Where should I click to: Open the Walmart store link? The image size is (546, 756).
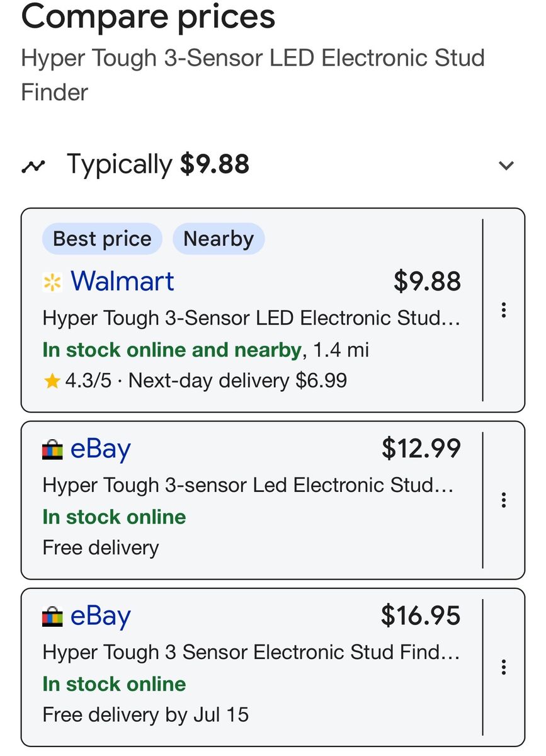click(122, 282)
